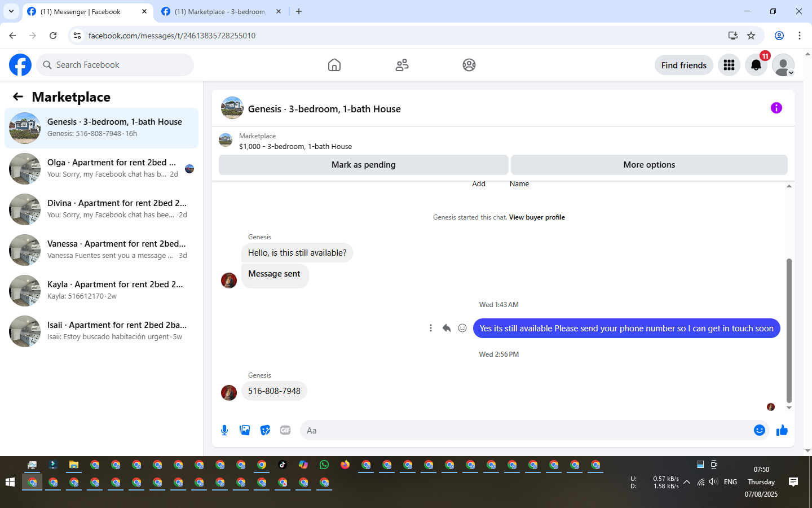This screenshot has width=812, height=508.
Task: Open the emoji picker in the message box
Action: pyautogui.click(x=760, y=430)
